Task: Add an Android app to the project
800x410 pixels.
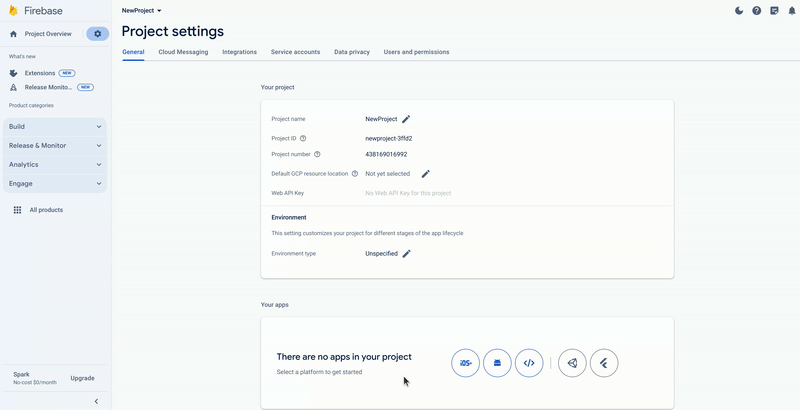Action: (x=497, y=363)
